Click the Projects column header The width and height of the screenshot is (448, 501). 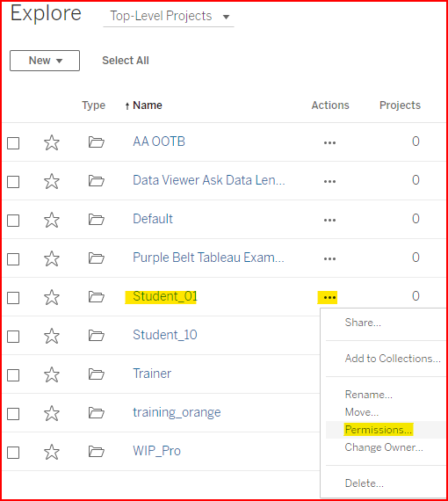click(400, 105)
